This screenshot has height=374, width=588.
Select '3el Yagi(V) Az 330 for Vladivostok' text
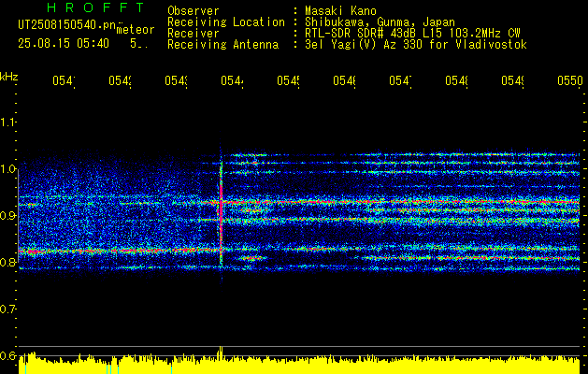coord(416,45)
